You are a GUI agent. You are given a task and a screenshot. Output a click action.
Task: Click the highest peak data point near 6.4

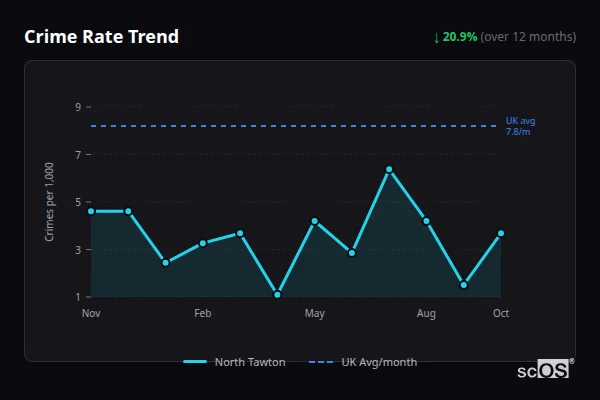(389, 169)
